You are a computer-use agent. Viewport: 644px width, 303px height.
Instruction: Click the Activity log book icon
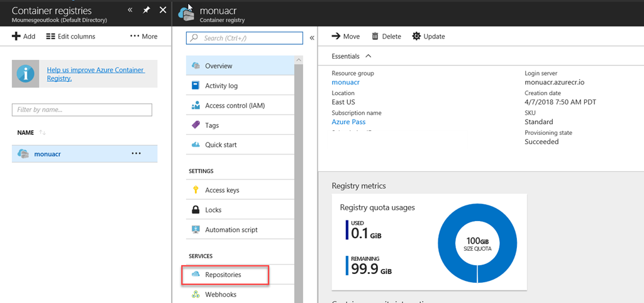(x=196, y=86)
